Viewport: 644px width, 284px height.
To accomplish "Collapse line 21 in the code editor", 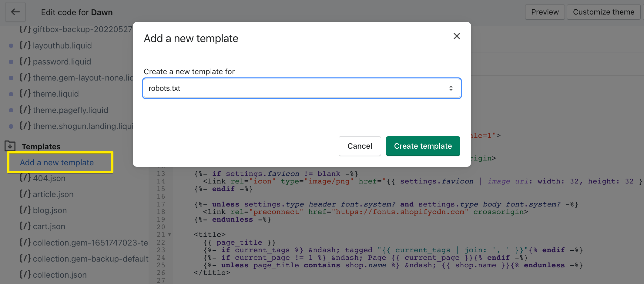I will (169, 234).
